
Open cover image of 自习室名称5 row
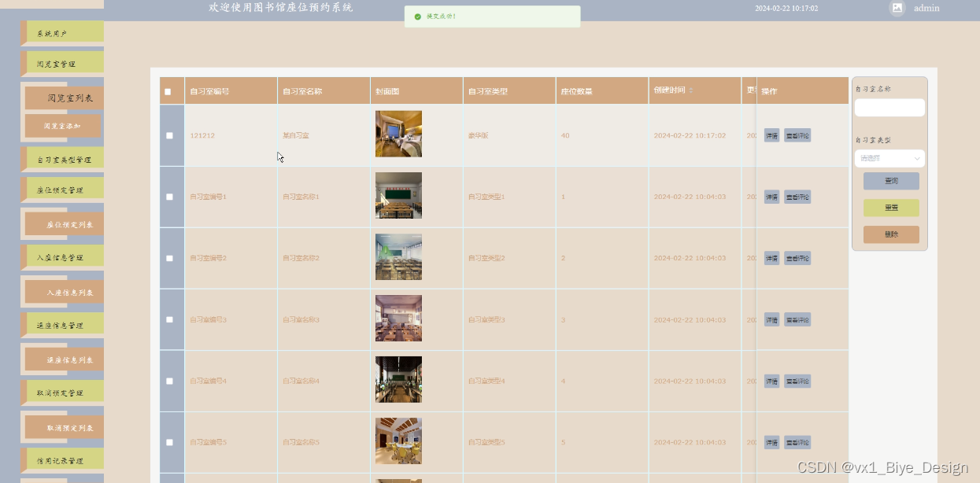tap(398, 441)
